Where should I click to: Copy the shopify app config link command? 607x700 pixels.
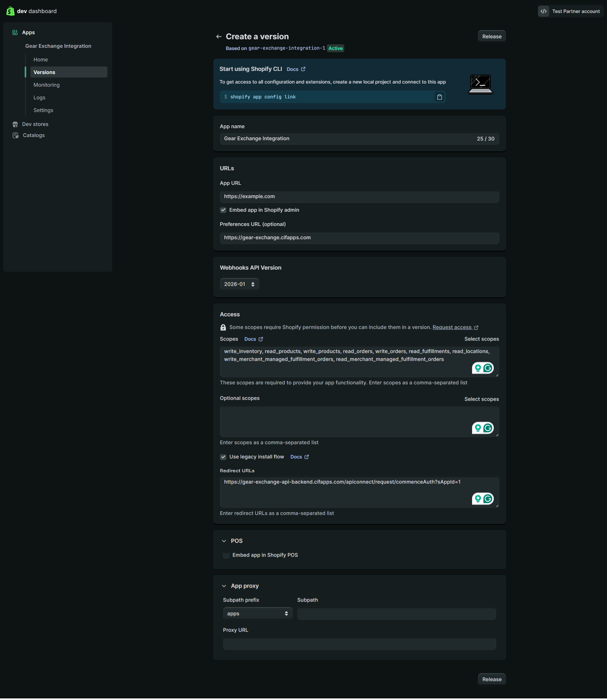439,97
